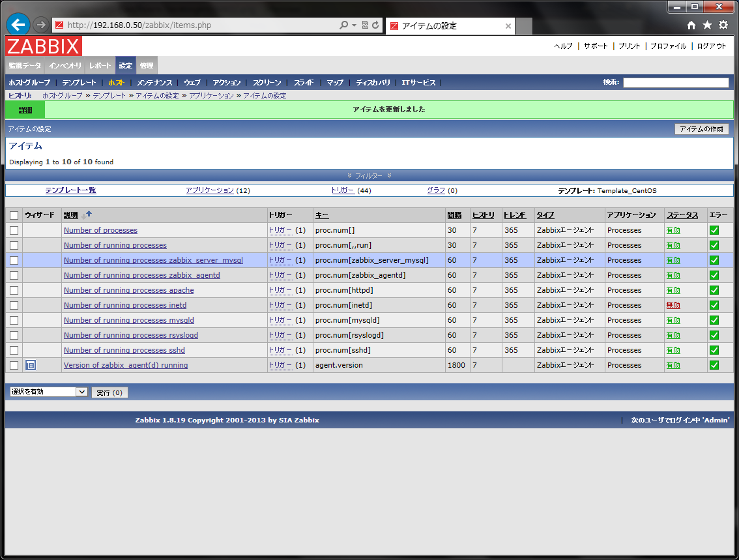This screenshot has height=560, width=739.
Task: Sort by the キー column header
Action: pyautogui.click(x=322, y=215)
